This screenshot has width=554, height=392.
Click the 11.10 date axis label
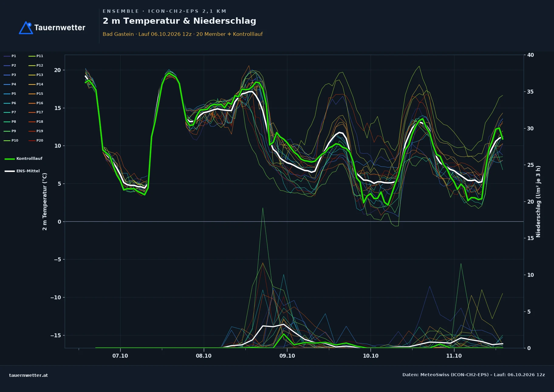point(454,356)
